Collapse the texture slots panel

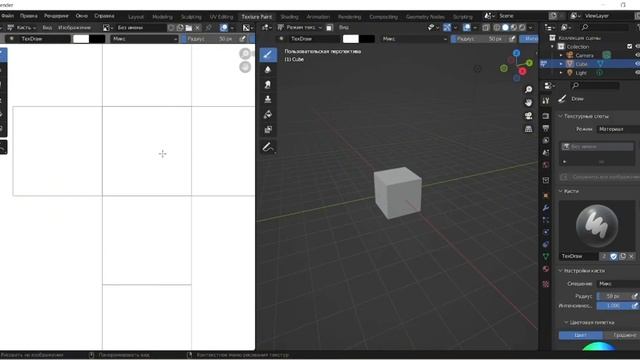(x=560, y=116)
